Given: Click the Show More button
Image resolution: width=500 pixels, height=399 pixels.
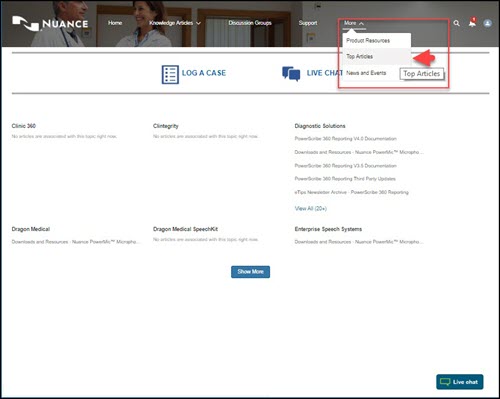Looking at the screenshot, I should [251, 272].
